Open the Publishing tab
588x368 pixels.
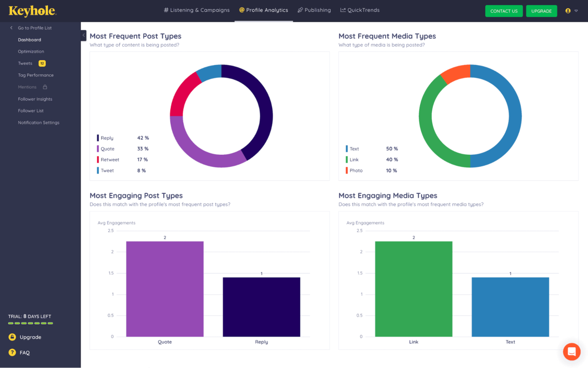pyautogui.click(x=314, y=10)
